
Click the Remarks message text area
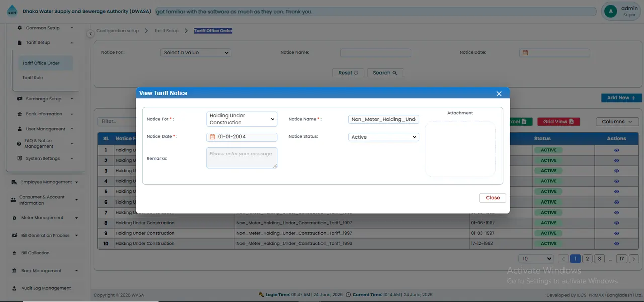(242, 158)
